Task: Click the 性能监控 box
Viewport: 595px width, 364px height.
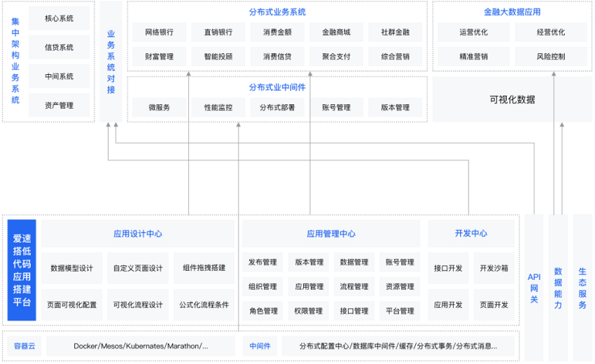Action: point(218,107)
